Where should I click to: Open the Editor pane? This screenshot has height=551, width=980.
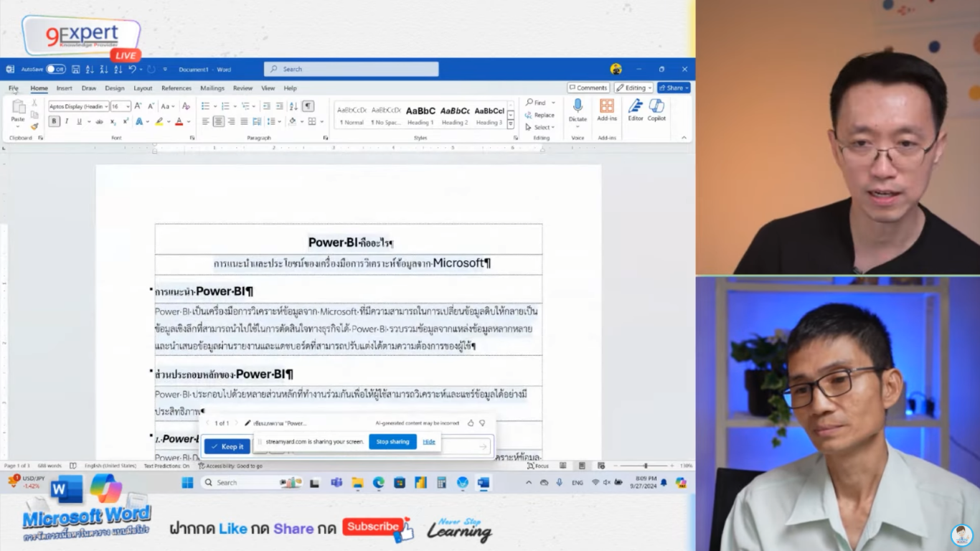click(635, 109)
